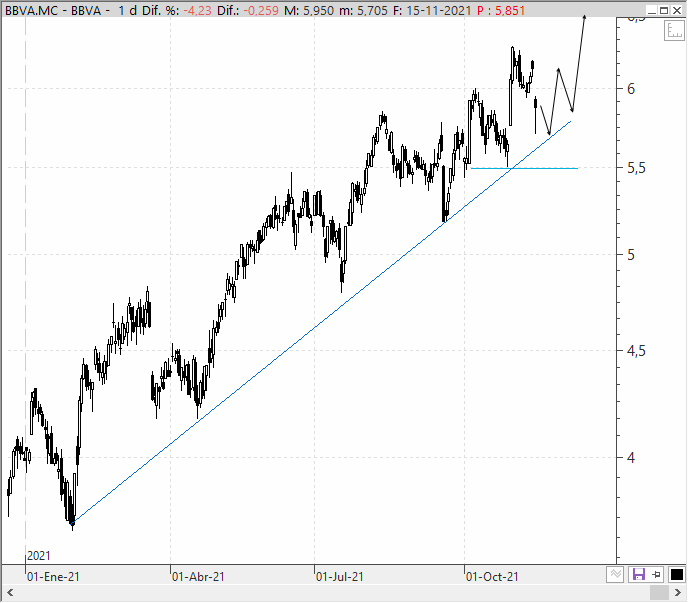Click the 01-Jul-21 date label
This screenshot has height=603, width=688.
pyautogui.click(x=340, y=576)
